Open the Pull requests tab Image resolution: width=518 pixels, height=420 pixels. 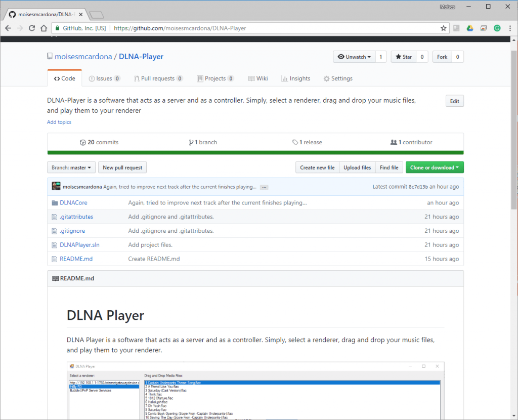158,78
